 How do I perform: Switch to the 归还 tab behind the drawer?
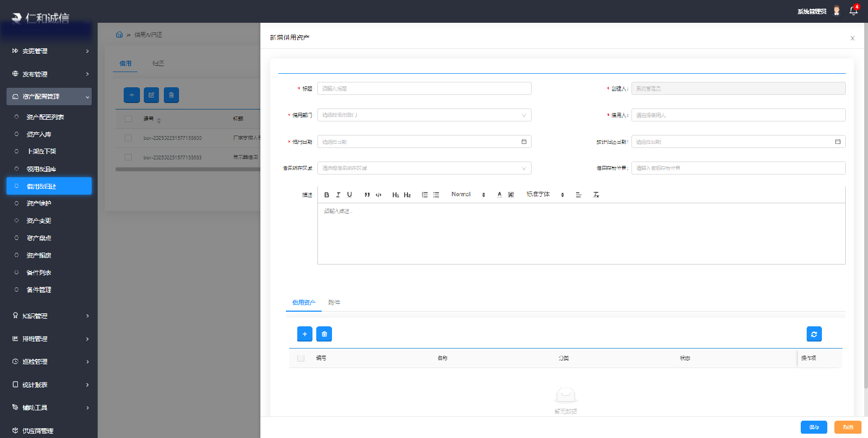(158, 63)
